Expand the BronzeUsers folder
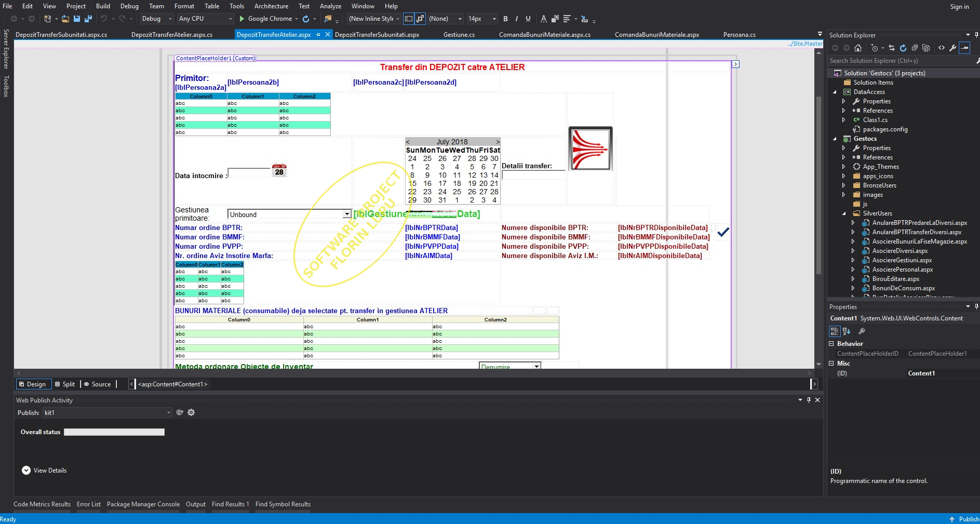 click(x=844, y=185)
